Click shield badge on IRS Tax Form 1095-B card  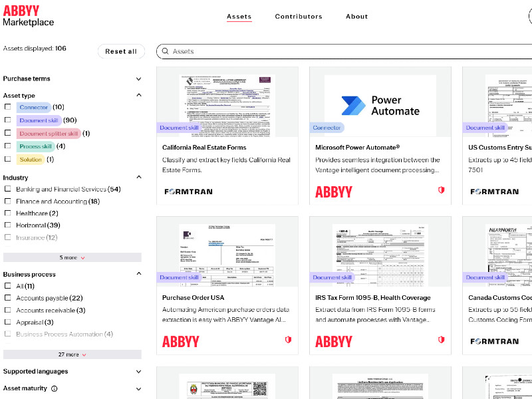tap(441, 340)
